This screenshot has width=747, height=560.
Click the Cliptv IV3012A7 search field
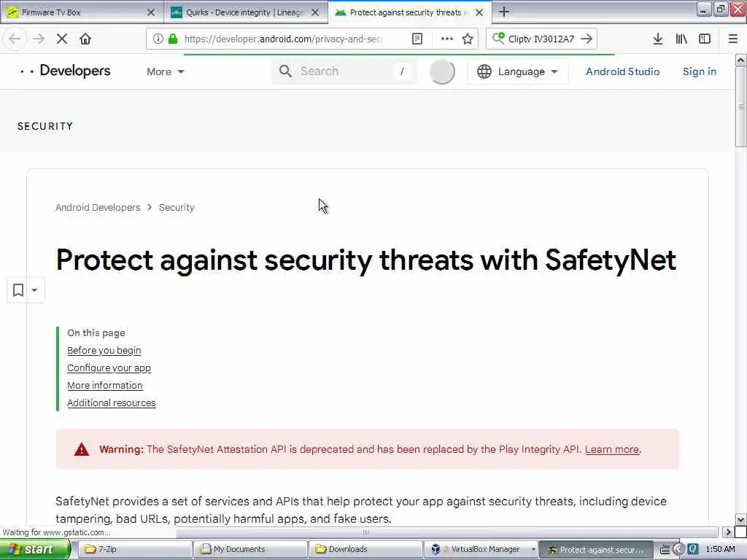coord(541,39)
